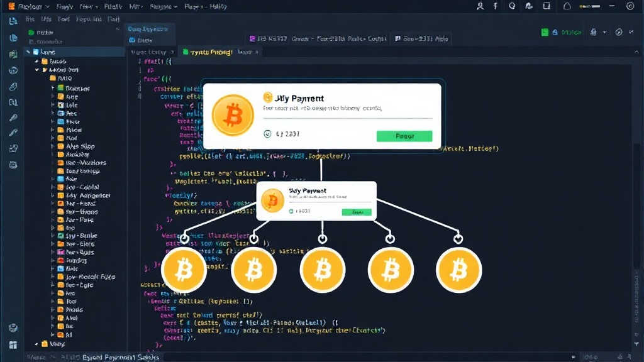Open the menu right after the app name
Image resolution: width=644 pixels, height=362 pixels.
click(x=65, y=6)
